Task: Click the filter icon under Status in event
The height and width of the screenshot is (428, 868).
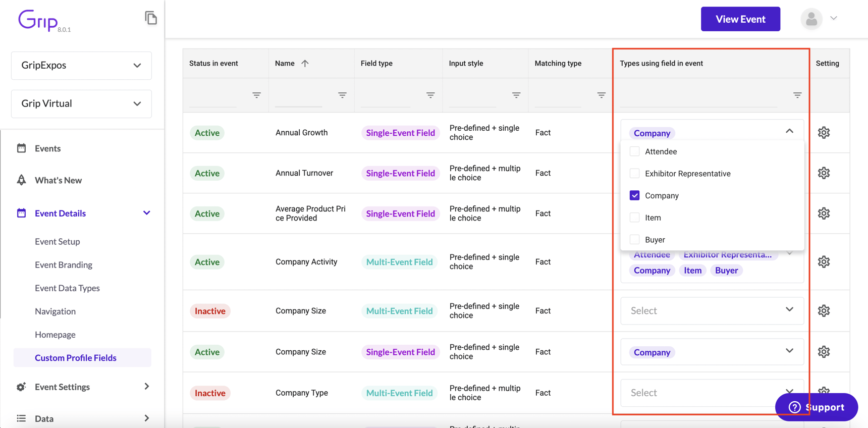Action: coord(256,95)
